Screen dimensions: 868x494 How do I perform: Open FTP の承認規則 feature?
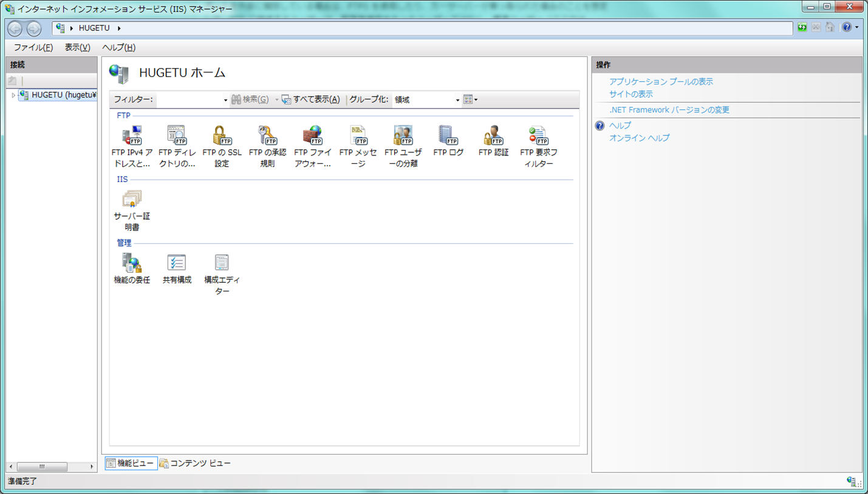coord(267,146)
